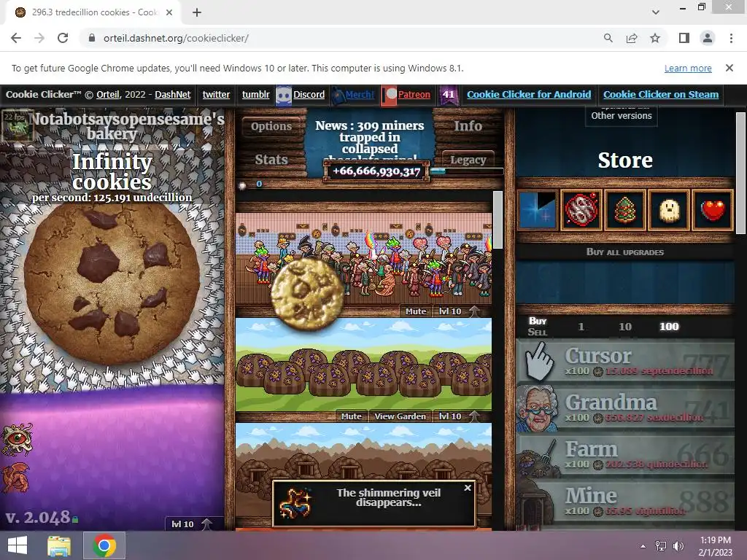Open the DashNet link
Image resolution: width=747 pixels, height=560 pixels.
(172, 94)
